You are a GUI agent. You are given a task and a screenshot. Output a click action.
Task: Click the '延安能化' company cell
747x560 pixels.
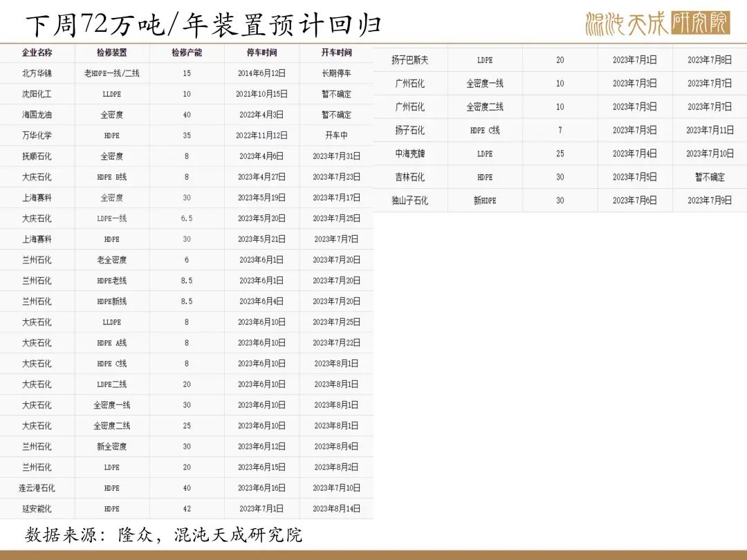pos(37,509)
